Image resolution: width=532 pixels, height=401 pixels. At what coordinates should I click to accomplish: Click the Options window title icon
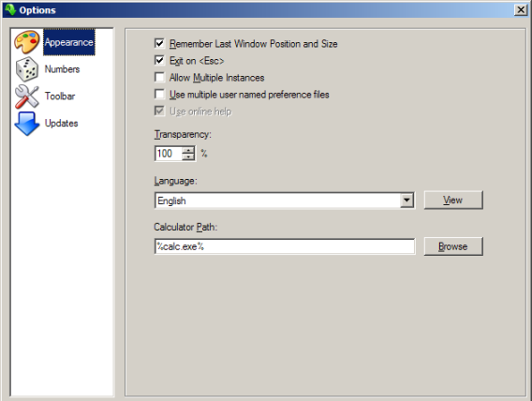[10, 9]
